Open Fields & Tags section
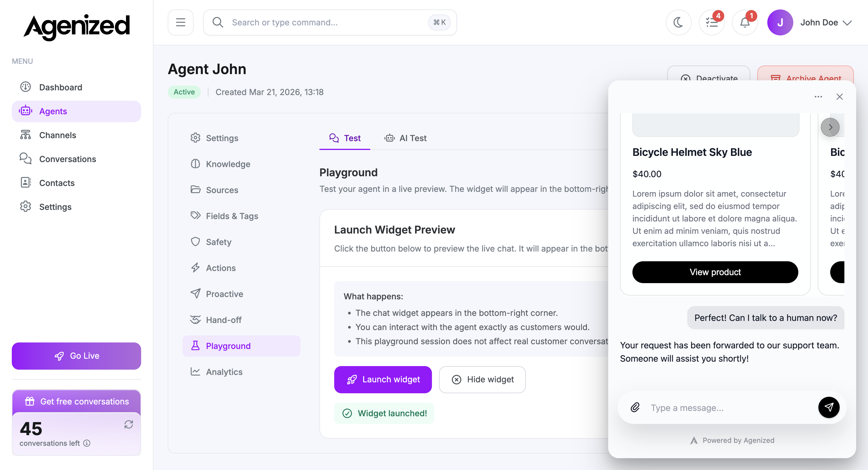 (x=241, y=216)
